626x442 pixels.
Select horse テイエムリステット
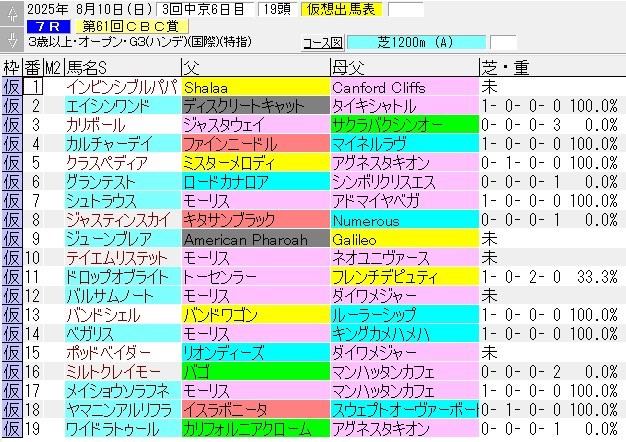click(123, 258)
